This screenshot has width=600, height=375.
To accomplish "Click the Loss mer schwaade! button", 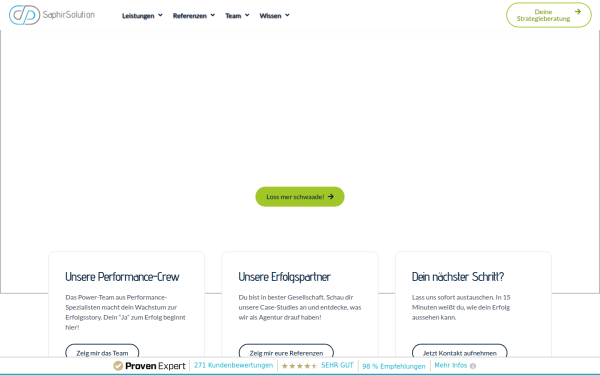I will pos(300,197).
